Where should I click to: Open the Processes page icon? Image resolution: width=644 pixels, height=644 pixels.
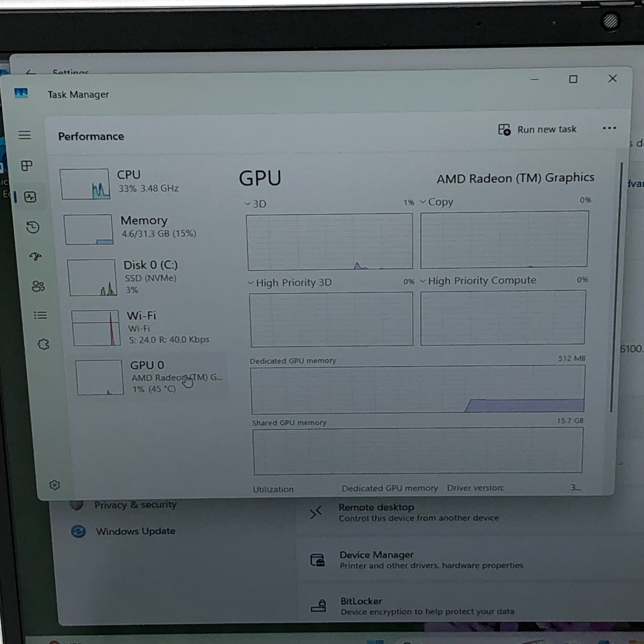tap(27, 166)
